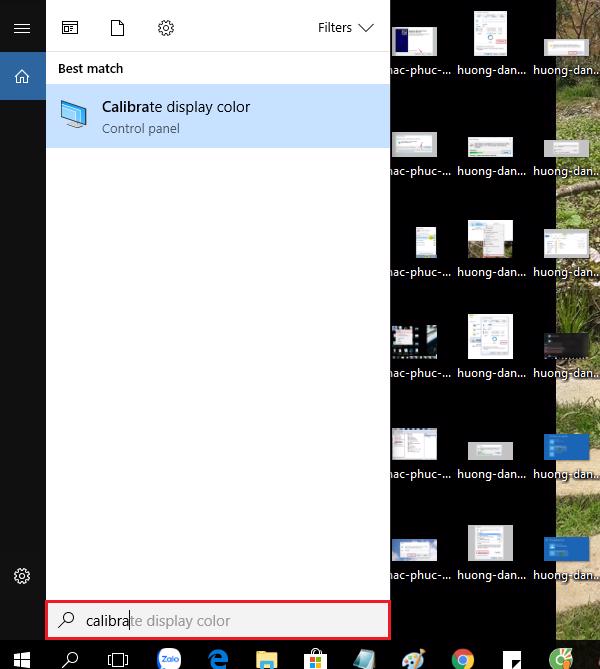Screen dimensions: 600x669
Task: Open Microsoft Edge from taskbar
Action: coord(218,658)
